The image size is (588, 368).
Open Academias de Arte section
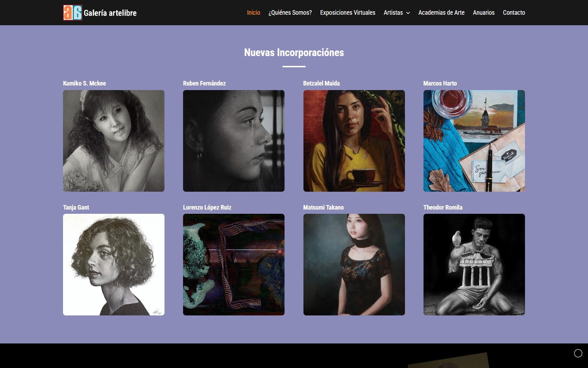(x=441, y=13)
